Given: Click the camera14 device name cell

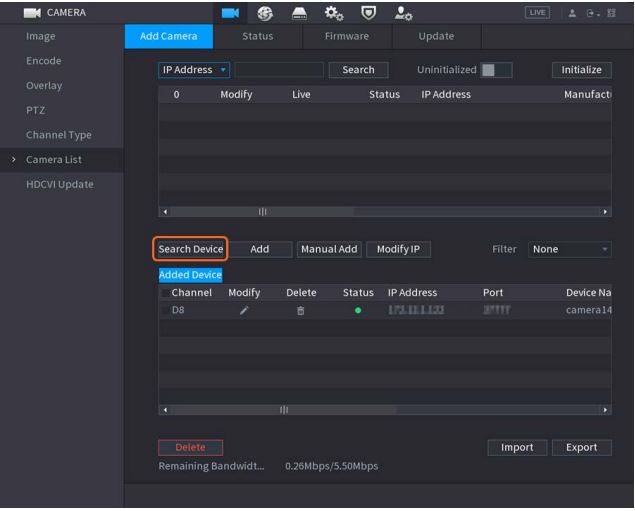Looking at the screenshot, I should coord(588,310).
